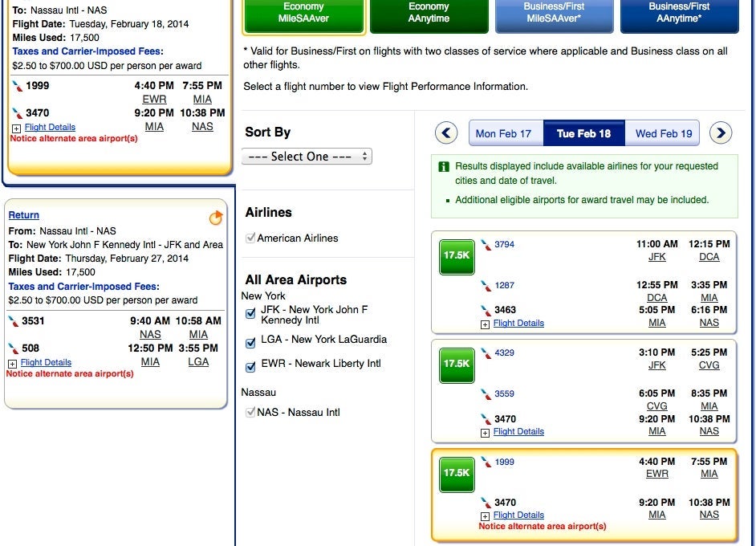This screenshot has width=756, height=546.
Task: Click the green 17.5K badge for flight 3794
Action: 457,257
